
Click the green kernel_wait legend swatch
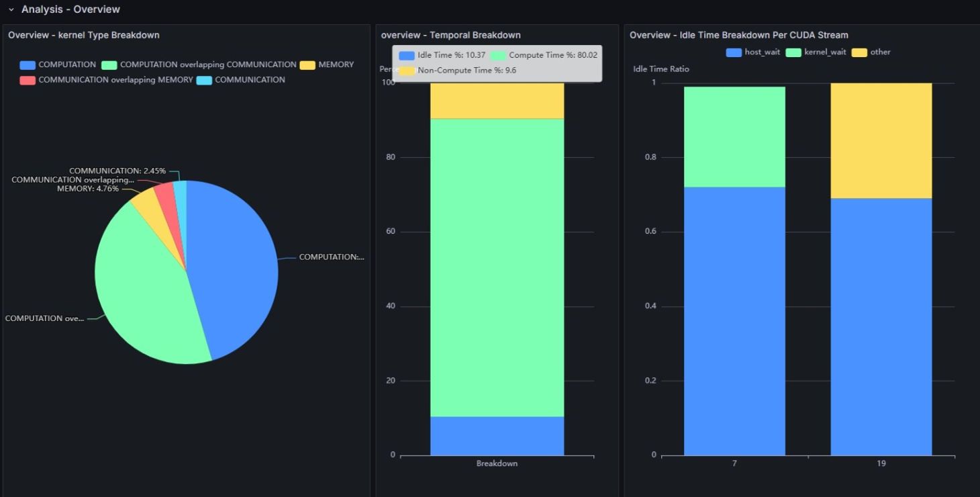[x=793, y=52]
